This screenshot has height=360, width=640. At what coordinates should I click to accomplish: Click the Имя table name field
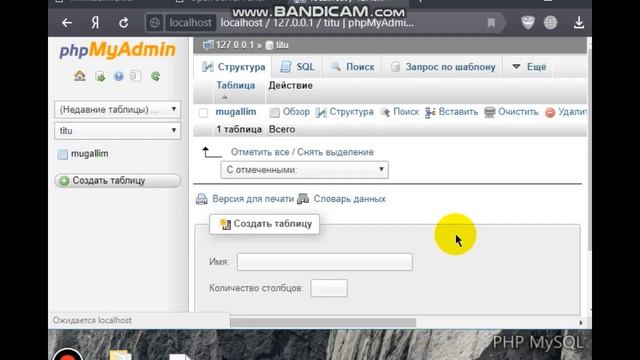pyautogui.click(x=324, y=262)
